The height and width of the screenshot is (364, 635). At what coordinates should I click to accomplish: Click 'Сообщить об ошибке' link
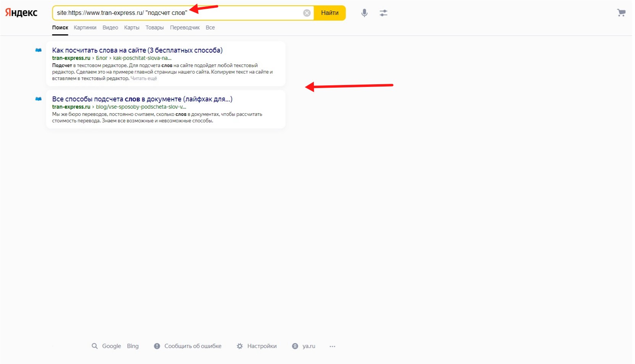193,346
